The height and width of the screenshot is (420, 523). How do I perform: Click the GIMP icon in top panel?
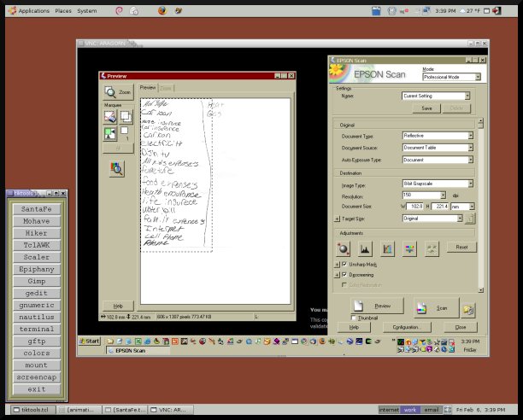[179, 10]
